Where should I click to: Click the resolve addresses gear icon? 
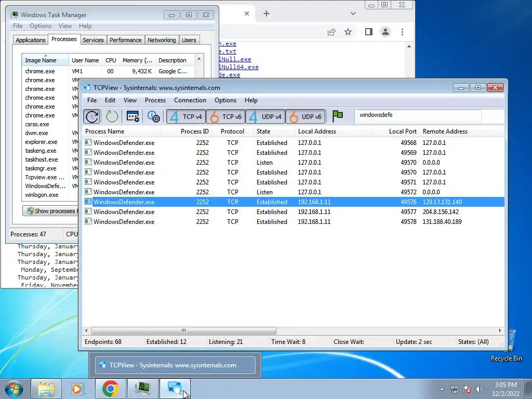tap(153, 116)
